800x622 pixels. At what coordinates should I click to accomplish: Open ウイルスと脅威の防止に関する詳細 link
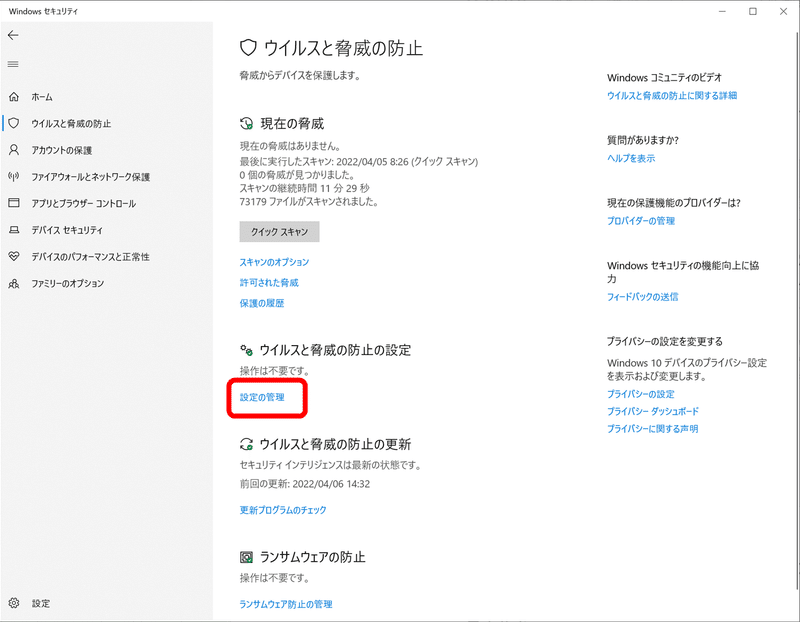coord(672,95)
